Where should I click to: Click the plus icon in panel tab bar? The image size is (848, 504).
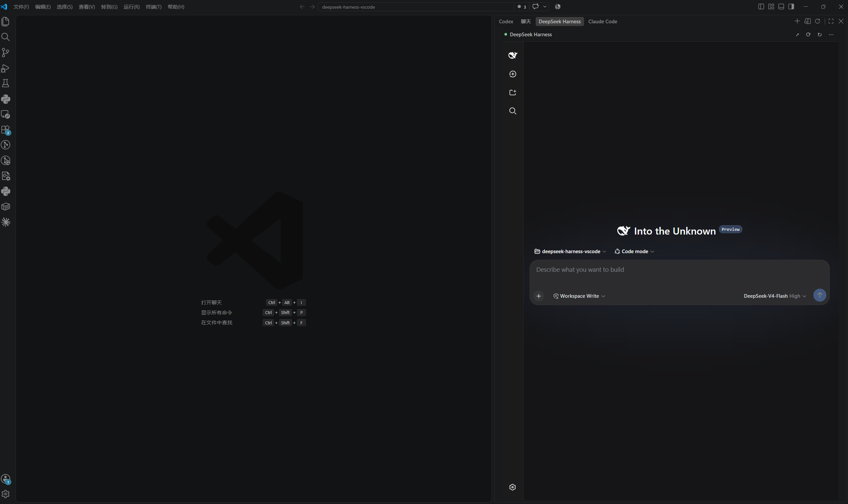[797, 21]
